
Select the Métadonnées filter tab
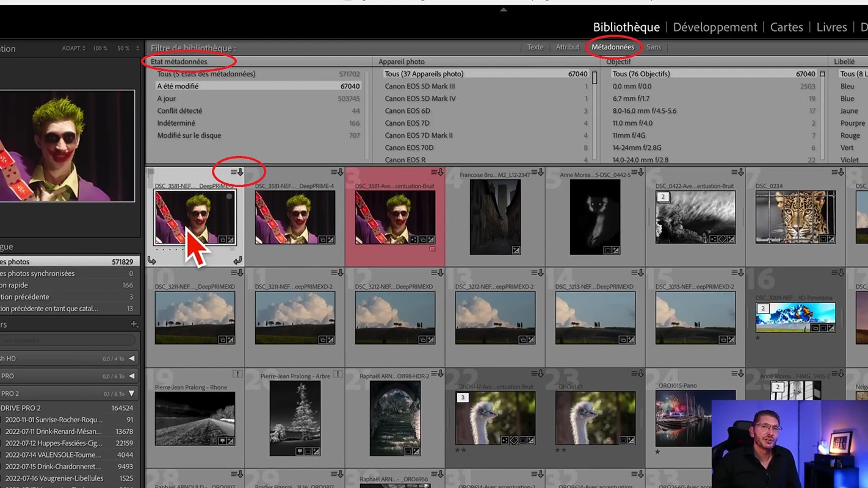point(613,47)
